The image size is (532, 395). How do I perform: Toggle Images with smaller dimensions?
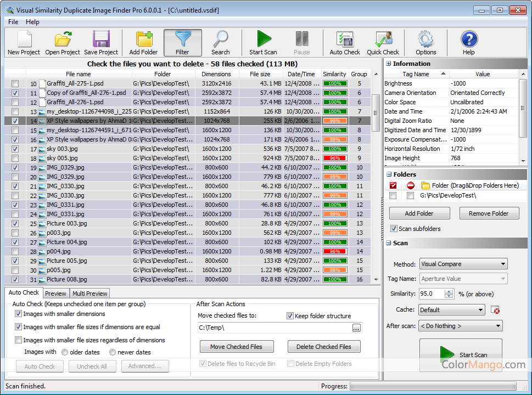[x=18, y=314]
